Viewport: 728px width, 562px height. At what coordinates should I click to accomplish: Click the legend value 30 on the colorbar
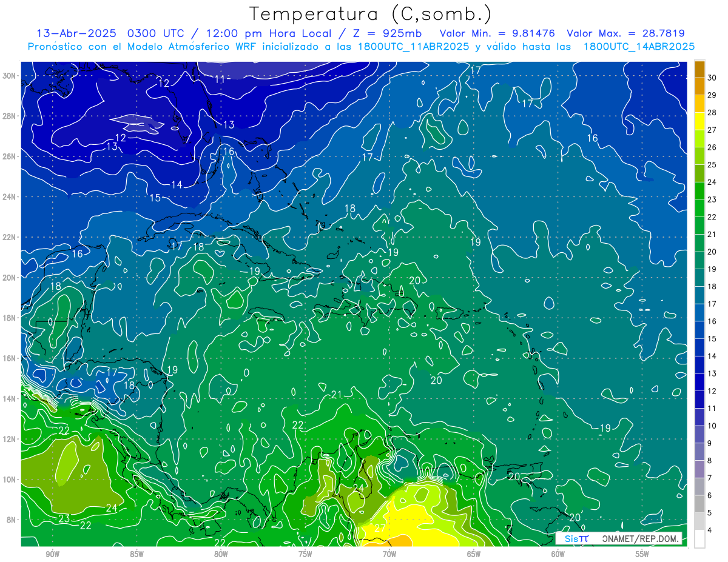(x=712, y=78)
